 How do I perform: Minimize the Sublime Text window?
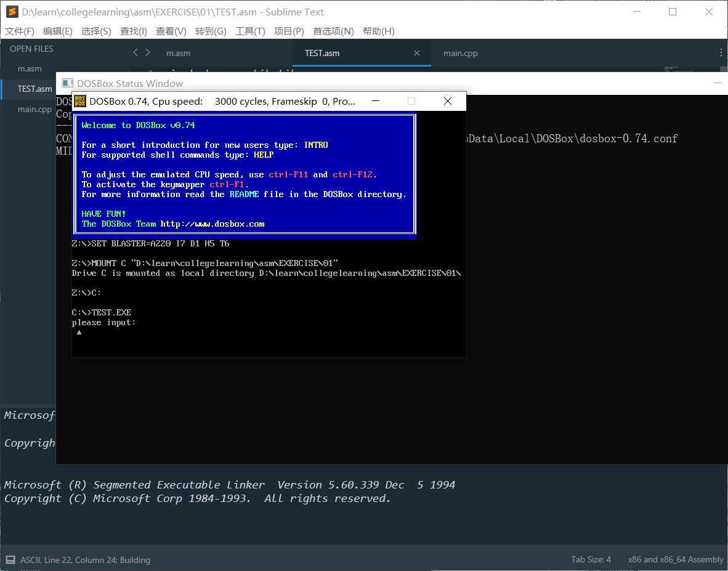(637, 12)
